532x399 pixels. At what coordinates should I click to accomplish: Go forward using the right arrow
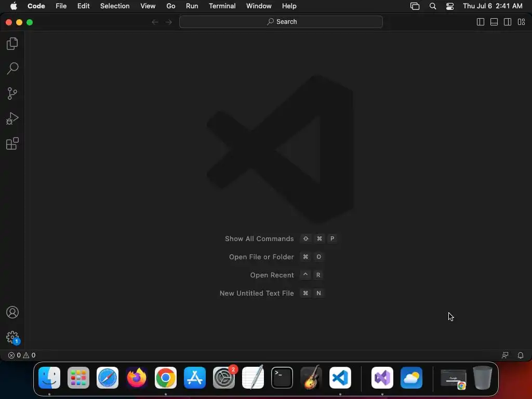tap(169, 22)
